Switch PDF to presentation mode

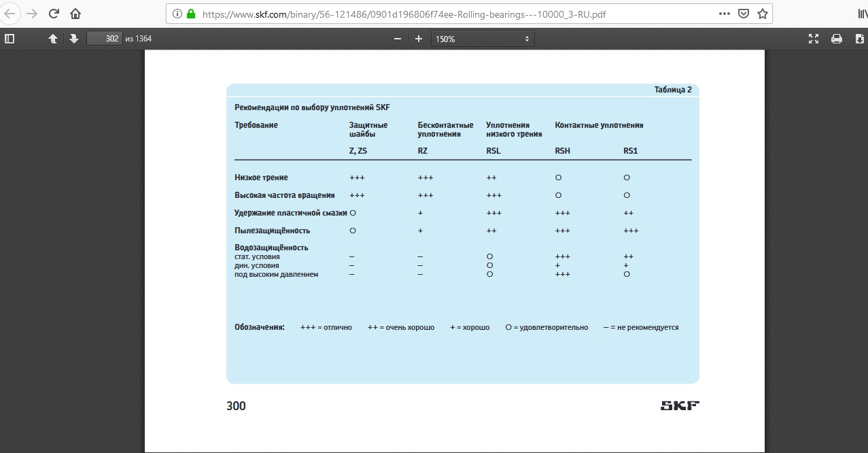click(x=814, y=39)
